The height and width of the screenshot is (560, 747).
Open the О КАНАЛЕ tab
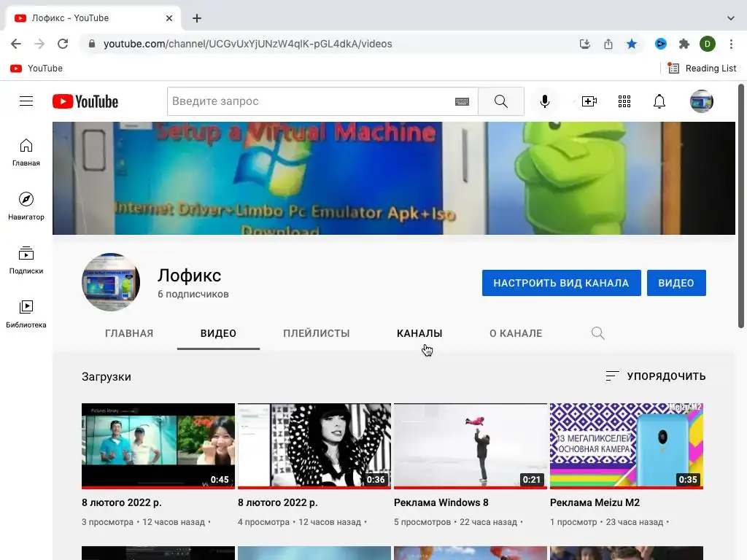pos(516,333)
